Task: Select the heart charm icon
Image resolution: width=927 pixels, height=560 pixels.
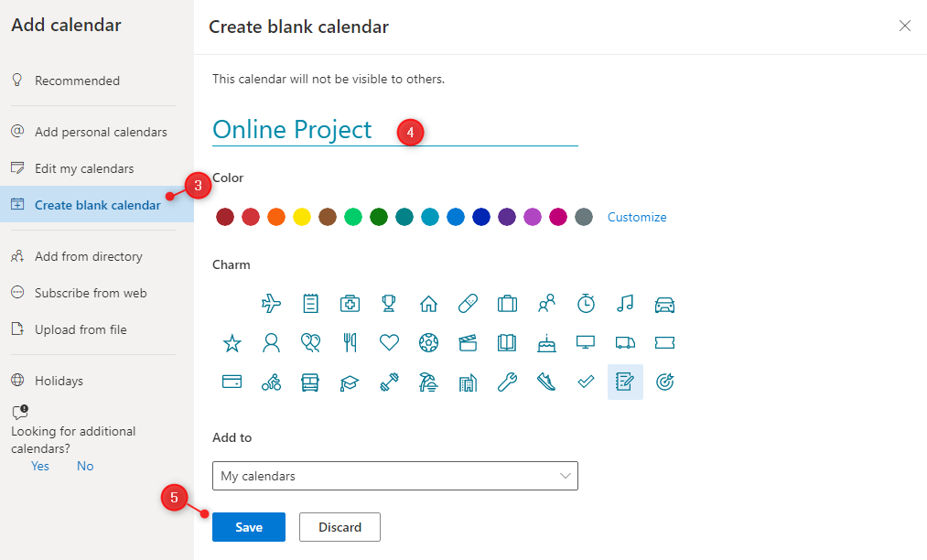Action: point(389,343)
